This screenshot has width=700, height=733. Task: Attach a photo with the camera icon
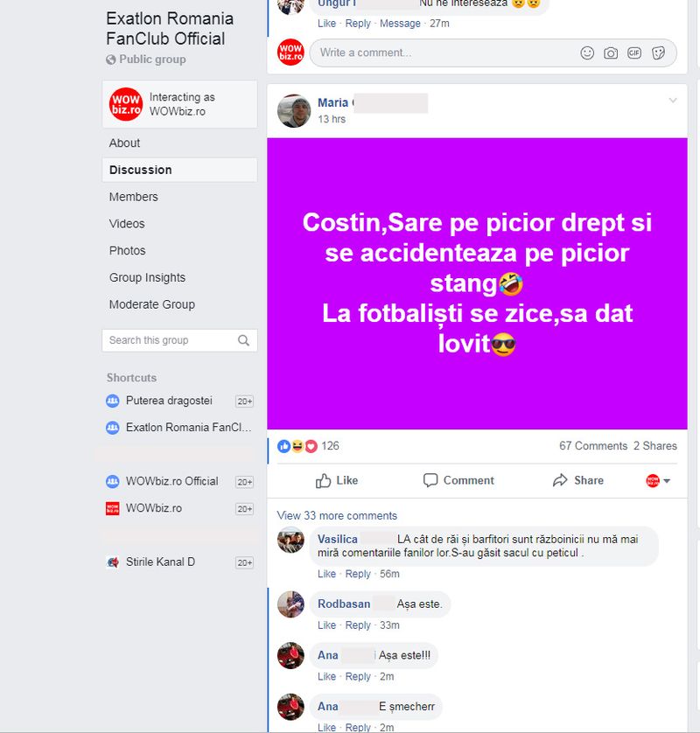[610, 52]
